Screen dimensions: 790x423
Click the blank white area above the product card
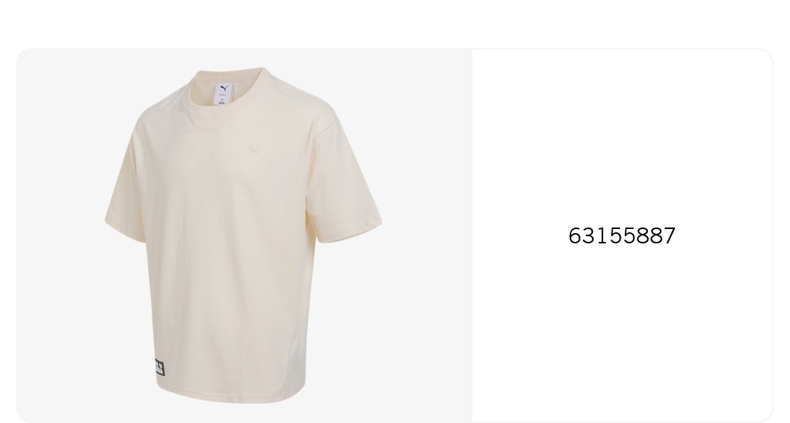(395, 23)
